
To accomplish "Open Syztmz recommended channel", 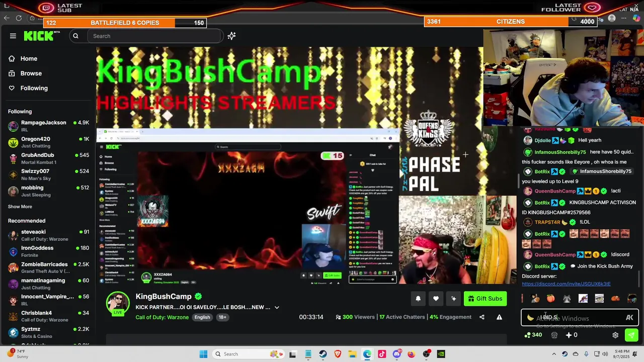I will pos(48,332).
